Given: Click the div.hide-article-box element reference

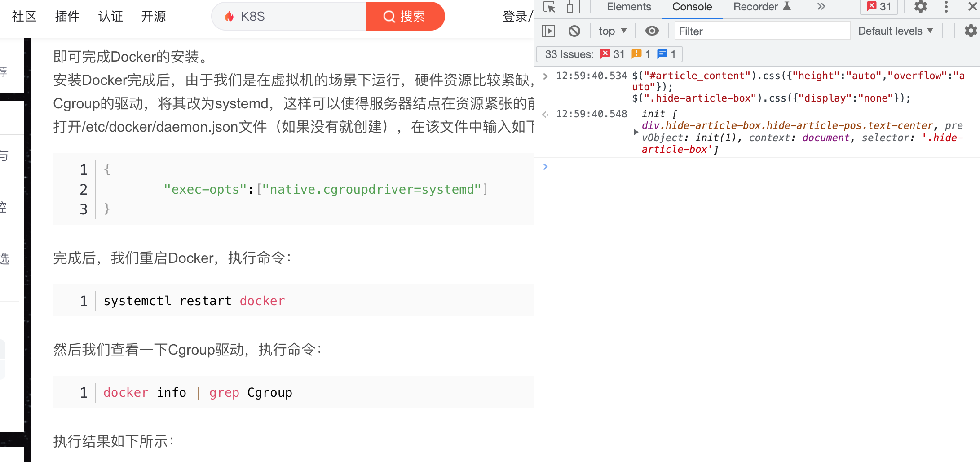Looking at the screenshot, I should tap(787, 126).
